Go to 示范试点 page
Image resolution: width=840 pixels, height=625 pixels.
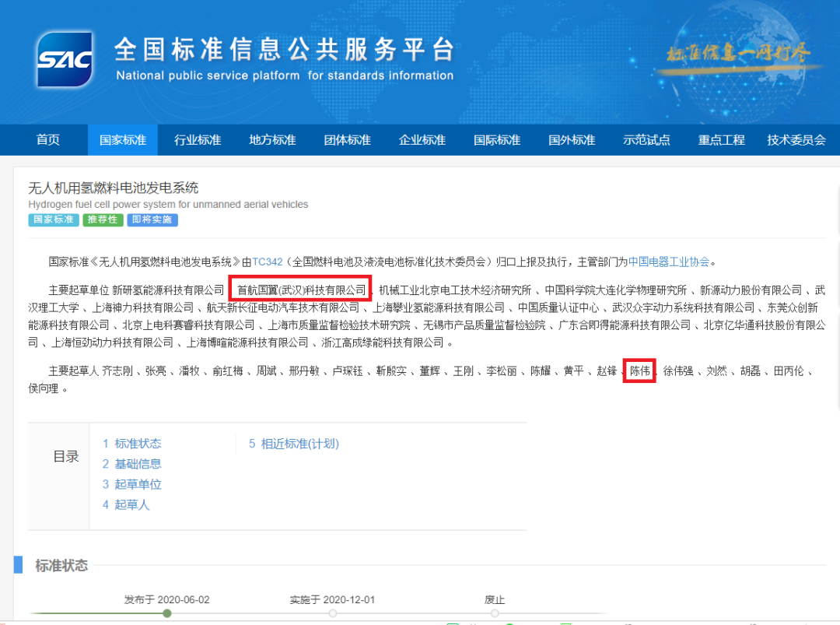coord(646,140)
